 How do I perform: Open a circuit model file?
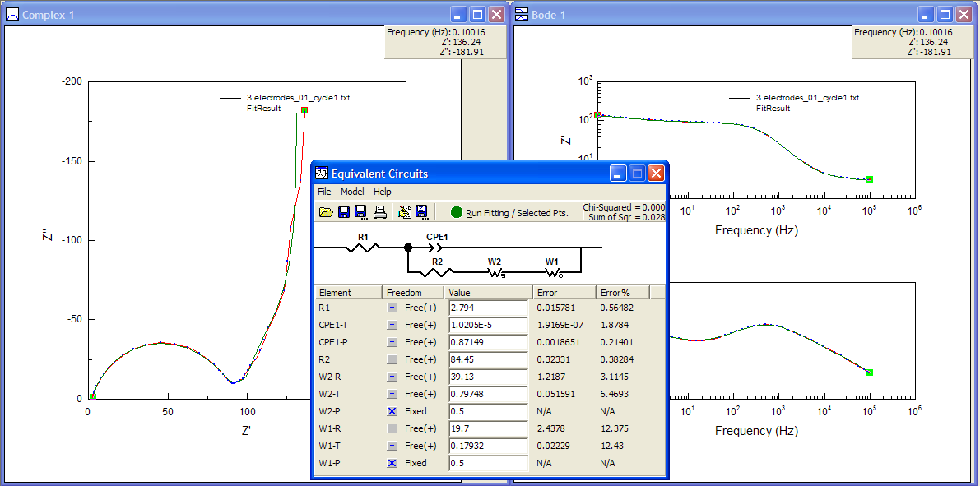[x=326, y=212]
